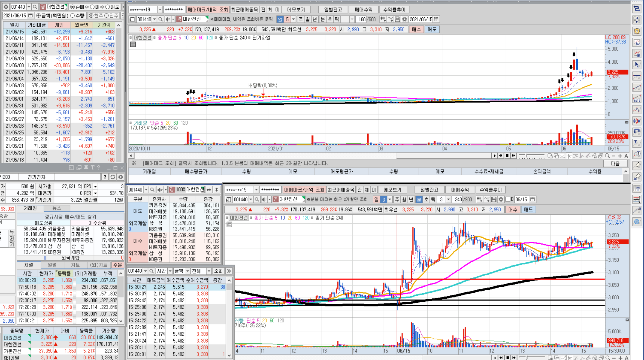Toggle 일 daily period button in upper chart
Viewport: 644px width, 360px height.
click(280, 19)
